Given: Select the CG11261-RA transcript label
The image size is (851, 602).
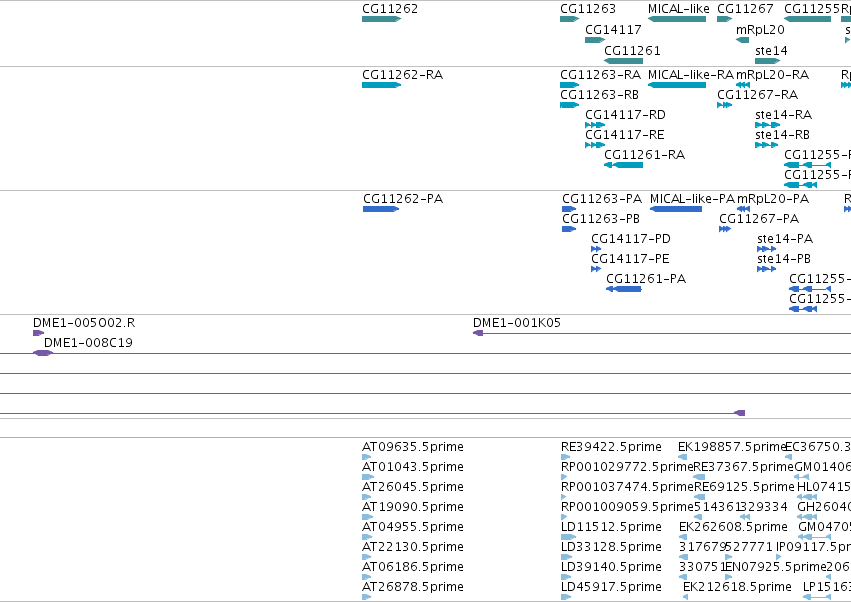Looking at the screenshot, I should [645, 155].
